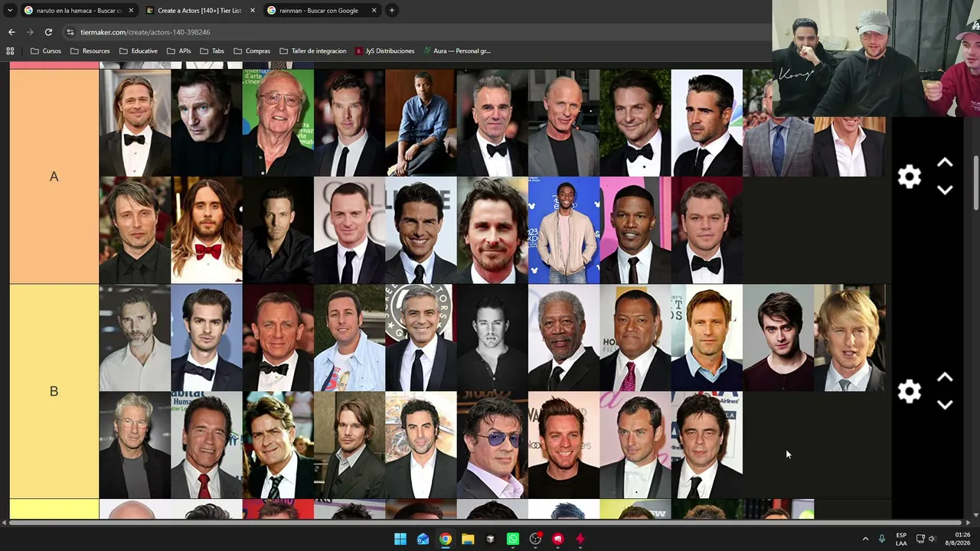
Task: Select the orange tier A label
Action: point(54,177)
